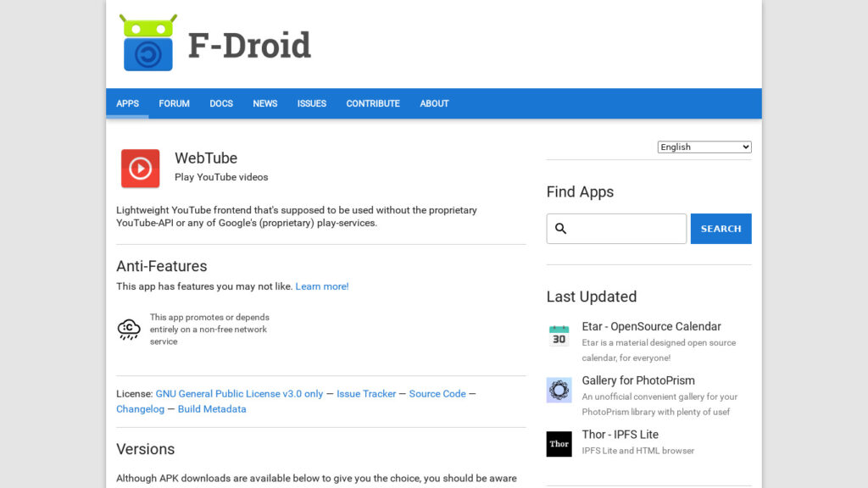Screen dimensions: 868x488
Task: Open the Build Metadata link
Action: [212, 409]
